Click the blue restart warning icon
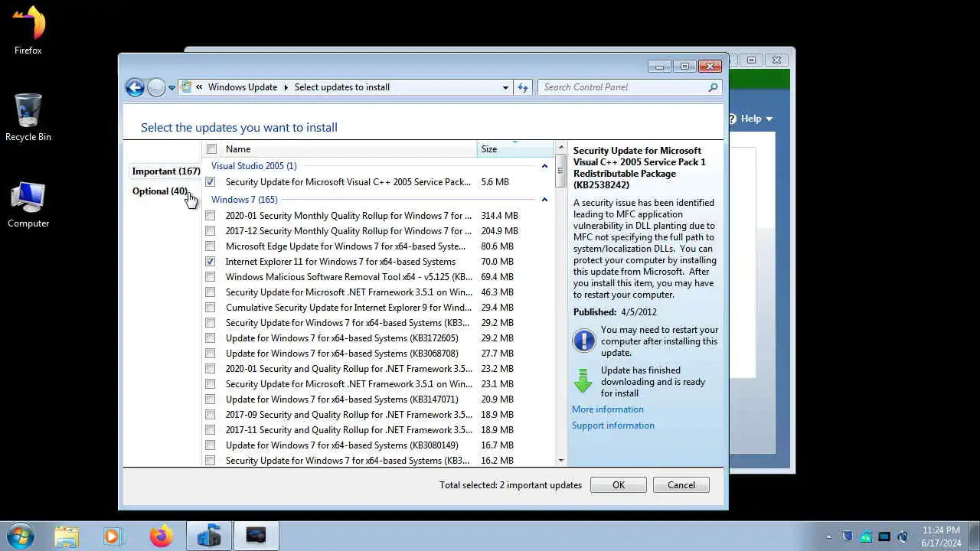The width and height of the screenshot is (980, 551). coord(584,341)
